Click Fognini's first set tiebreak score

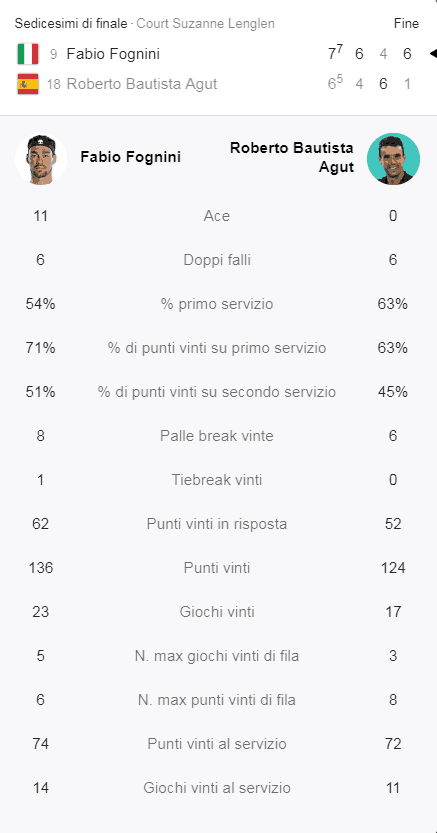point(335,53)
